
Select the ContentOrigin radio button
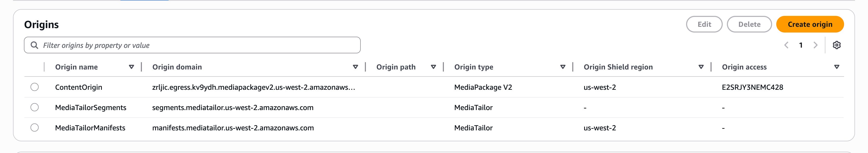pyautogui.click(x=35, y=87)
